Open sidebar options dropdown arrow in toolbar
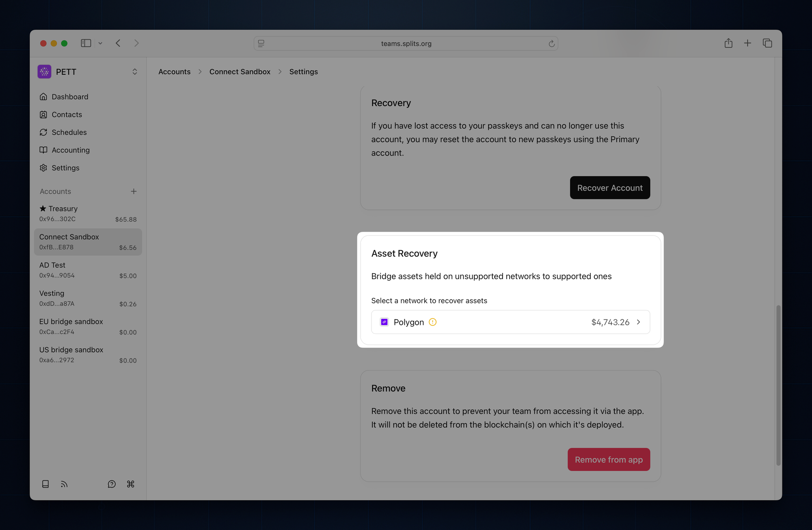 coord(100,43)
